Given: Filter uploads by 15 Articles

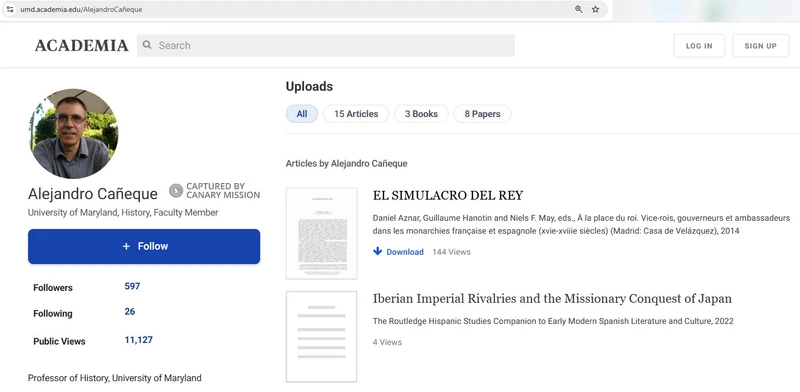Looking at the screenshot, I should (x=356, y=114).
